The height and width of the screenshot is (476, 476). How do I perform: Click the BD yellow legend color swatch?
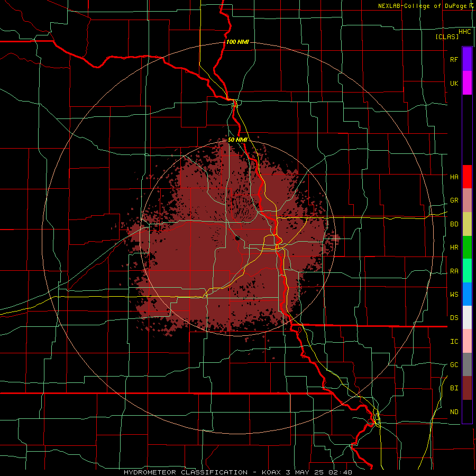(x=467, y=224)
